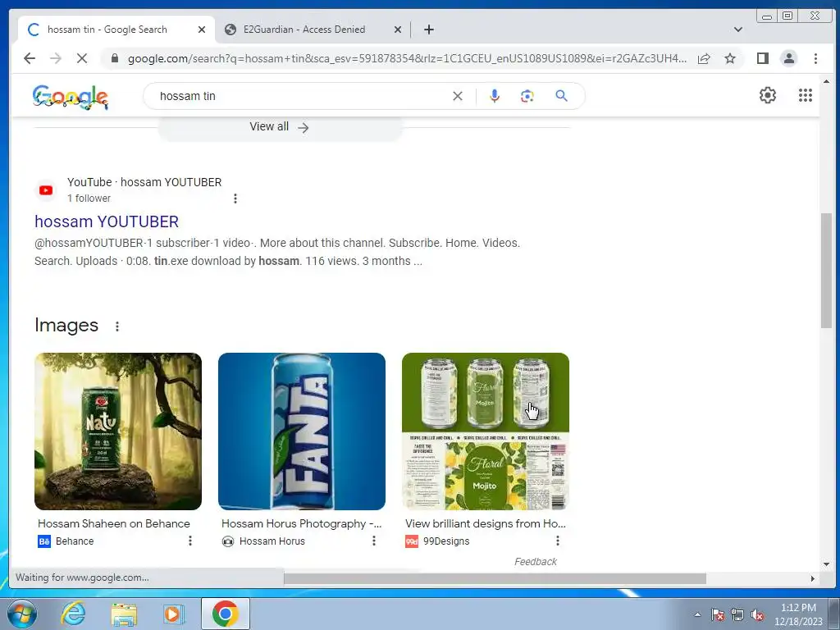Viewport: 840px width, 630px height.
Task: Click the YouTube favicon in result
Action: [46, 190]
